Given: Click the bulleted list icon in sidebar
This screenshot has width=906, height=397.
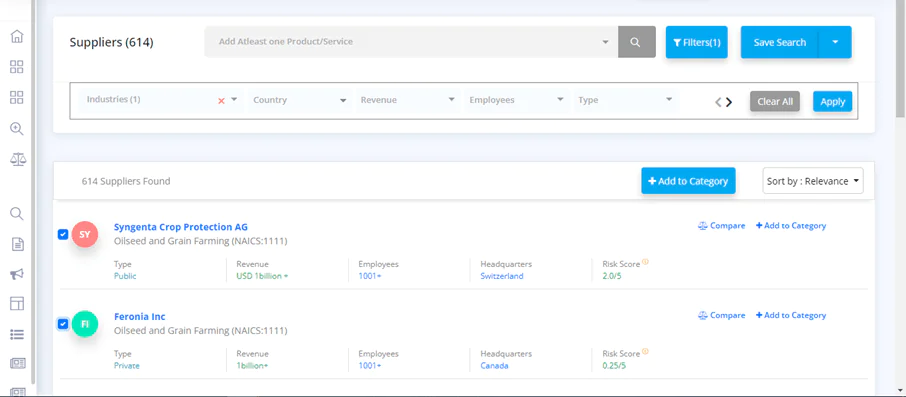Looking at the screenshot, I should [17, 334].
